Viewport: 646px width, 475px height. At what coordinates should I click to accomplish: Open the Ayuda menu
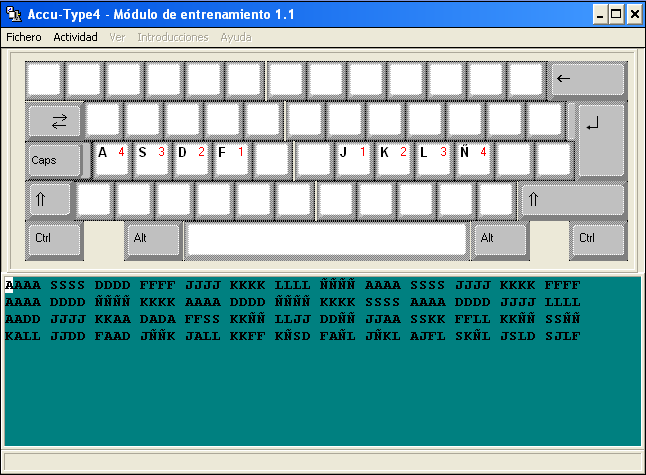click(x=236, y=37)
